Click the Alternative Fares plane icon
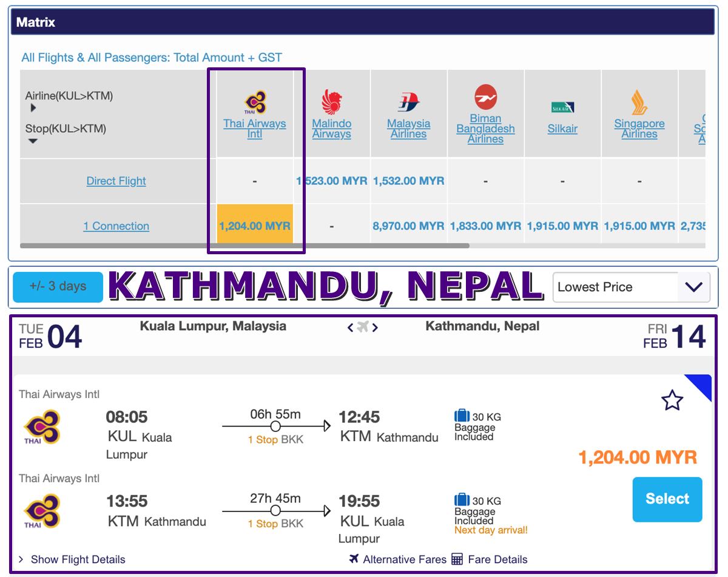 pyautogui.click(x=354, y=559)
